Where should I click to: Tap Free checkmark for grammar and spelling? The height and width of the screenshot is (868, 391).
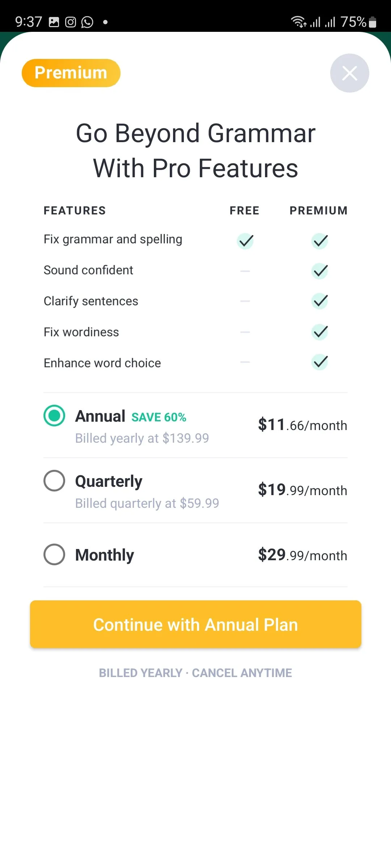tap(245, 241)
